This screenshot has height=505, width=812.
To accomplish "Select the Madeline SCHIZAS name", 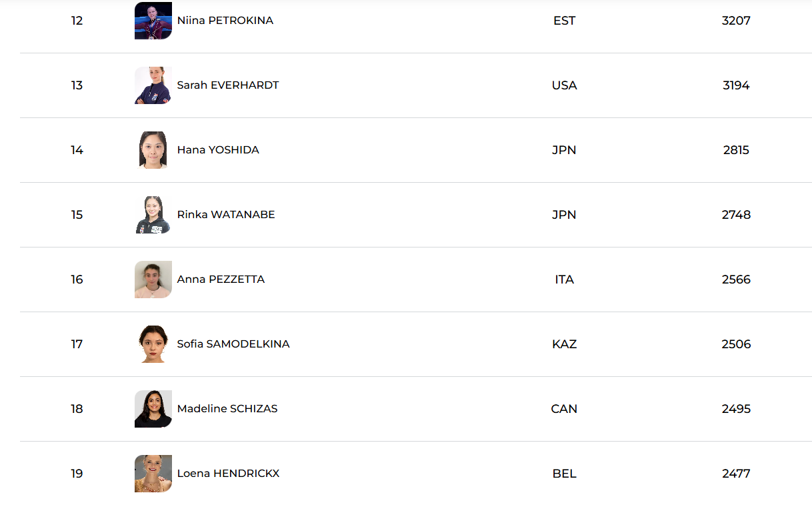I will coord(227,409).
